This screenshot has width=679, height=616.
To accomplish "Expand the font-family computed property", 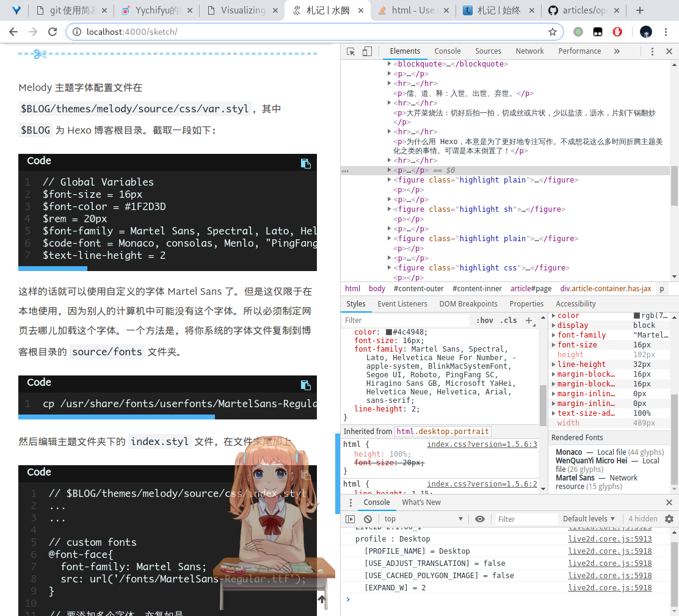I will click(x=554, y=335).
